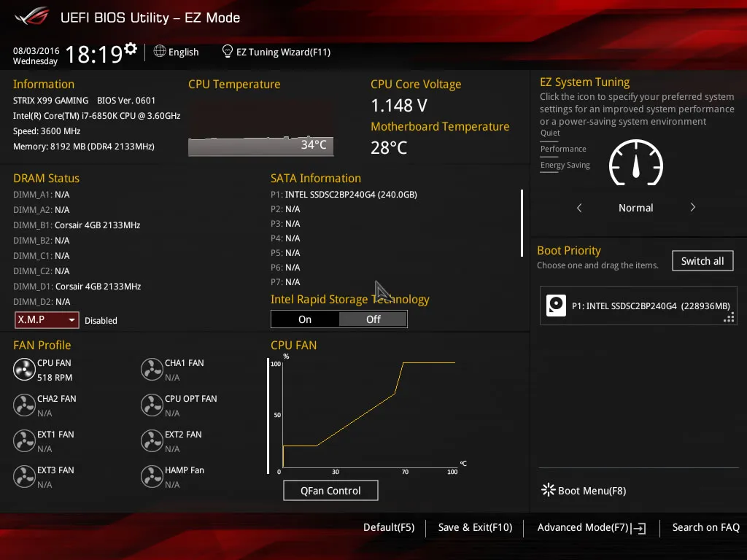The image size is (747, 560).
Task: Click the CPU temperature graph bar
Action: (260, 146)
